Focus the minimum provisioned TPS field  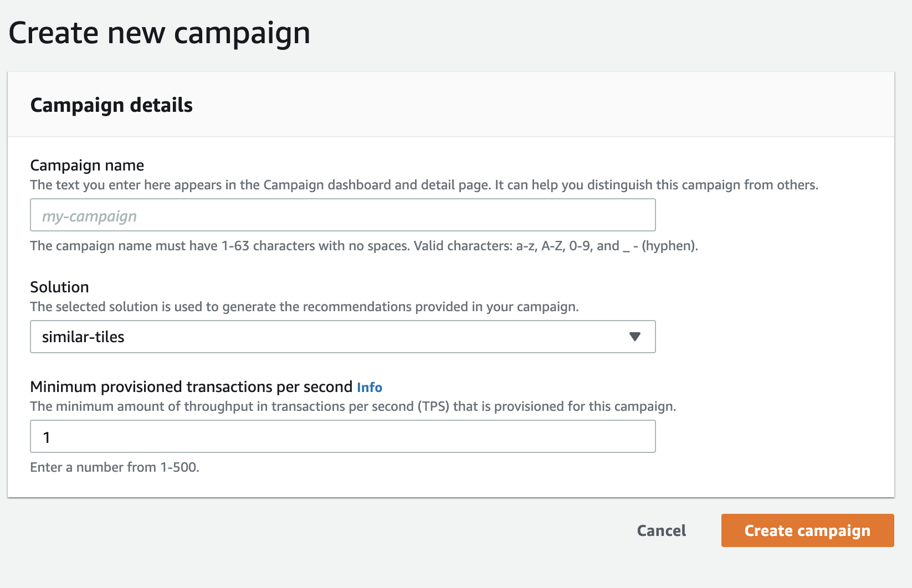[x=342, y=437]
